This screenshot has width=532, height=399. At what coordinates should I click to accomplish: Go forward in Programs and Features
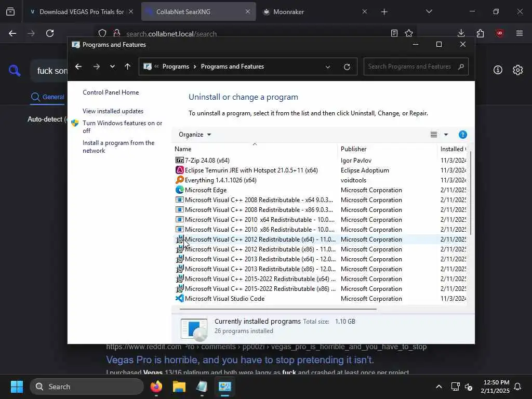coord(96,66)
